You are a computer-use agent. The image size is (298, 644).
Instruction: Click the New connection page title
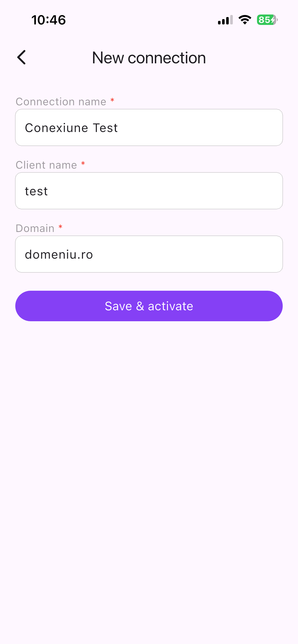pos(149,57)
